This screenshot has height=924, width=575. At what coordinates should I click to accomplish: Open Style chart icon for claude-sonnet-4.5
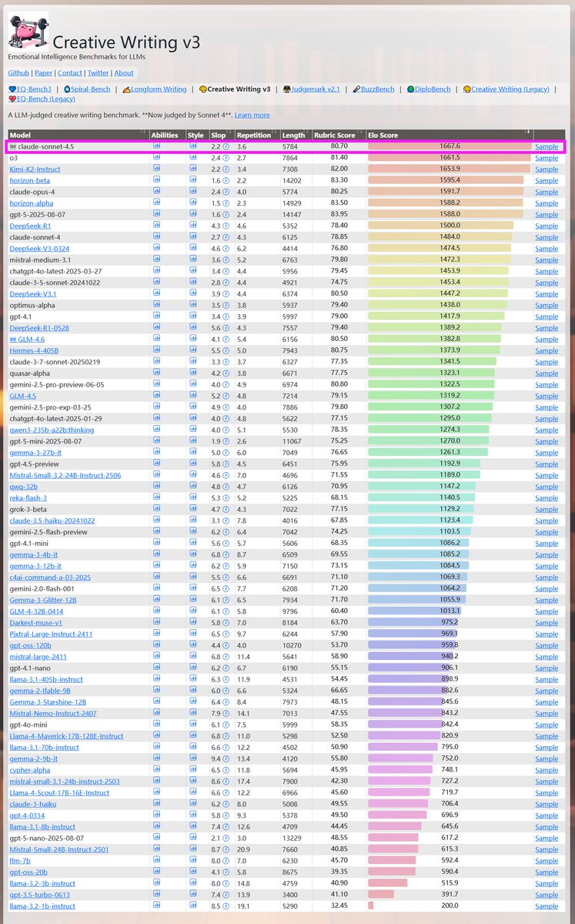193,146
